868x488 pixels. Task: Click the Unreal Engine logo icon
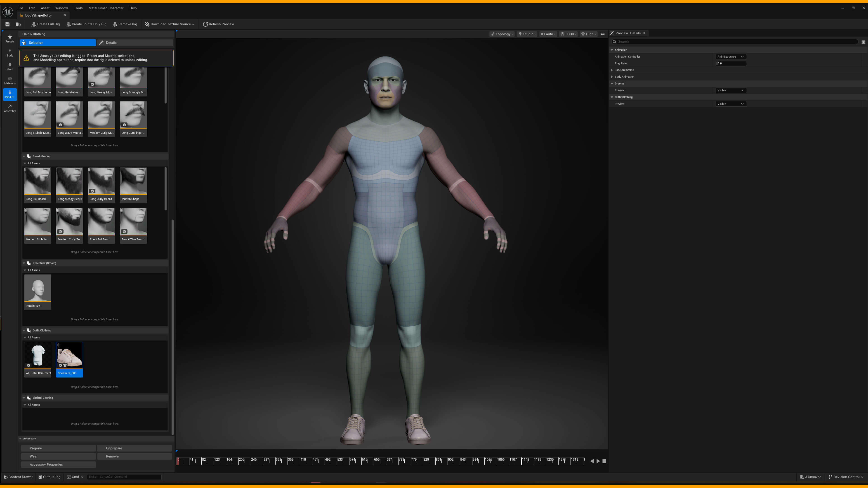click(8, 12)
